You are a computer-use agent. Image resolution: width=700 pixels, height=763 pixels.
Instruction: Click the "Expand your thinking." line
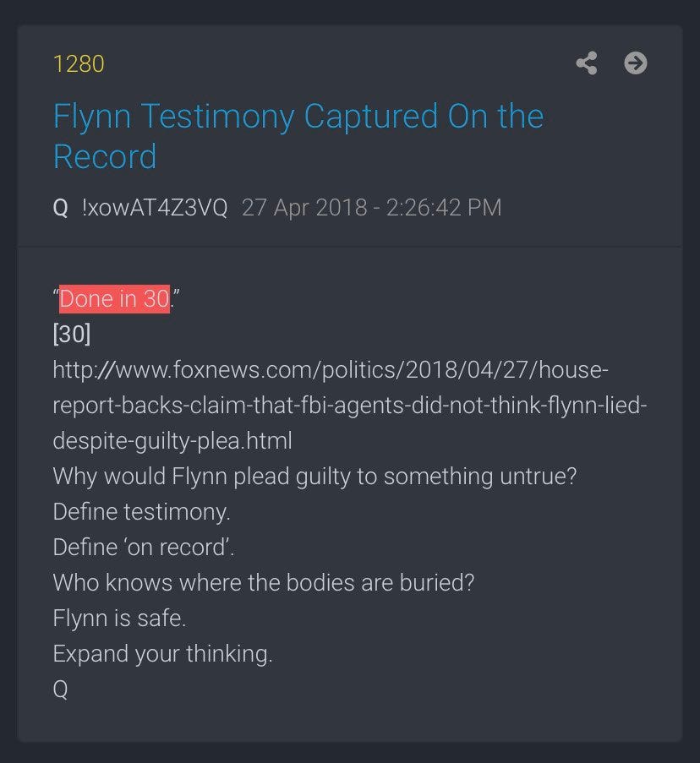162,653
